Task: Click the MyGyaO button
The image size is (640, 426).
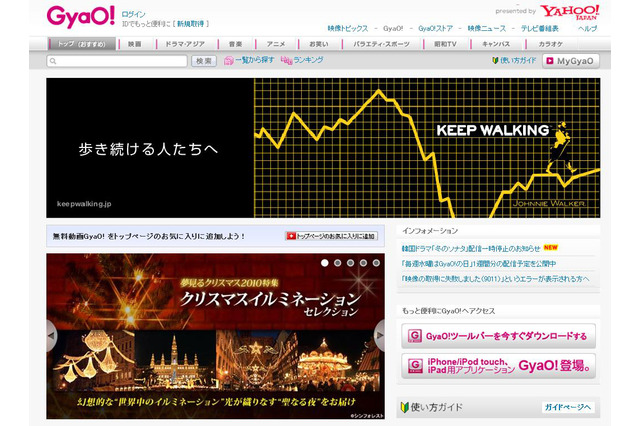Action: click(574, 61)
